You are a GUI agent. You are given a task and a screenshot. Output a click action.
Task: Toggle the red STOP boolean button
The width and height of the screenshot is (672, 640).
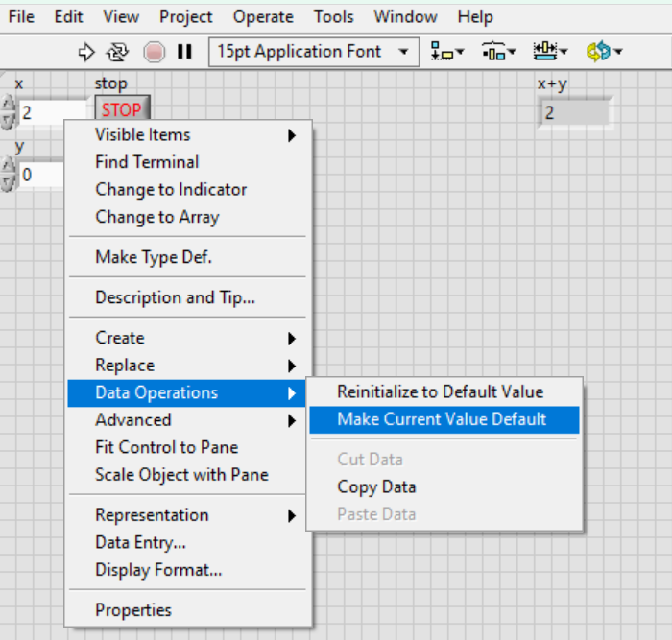pyautogui.click(x=122, y=110)
